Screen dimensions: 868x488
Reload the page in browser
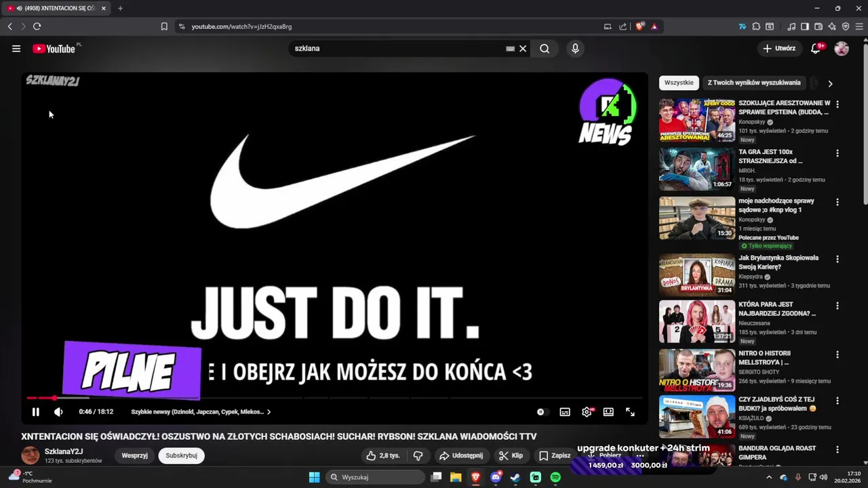[x=37, y=26]
